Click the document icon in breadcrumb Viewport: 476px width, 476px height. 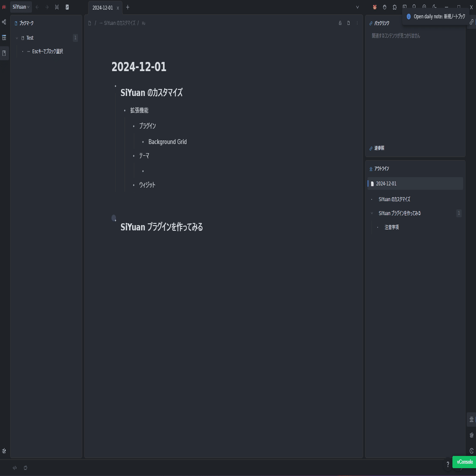click(89, 23)
